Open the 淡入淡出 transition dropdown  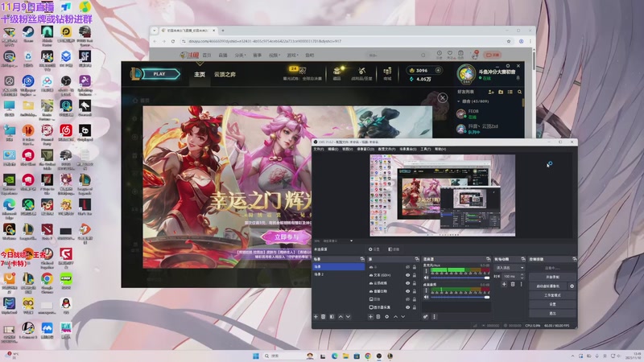(x=510, y=268)
